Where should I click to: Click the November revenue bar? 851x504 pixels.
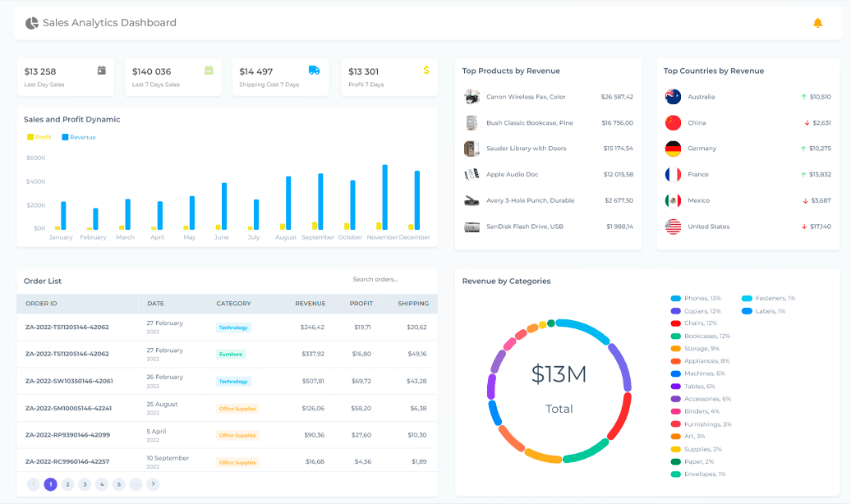[384, 197]
